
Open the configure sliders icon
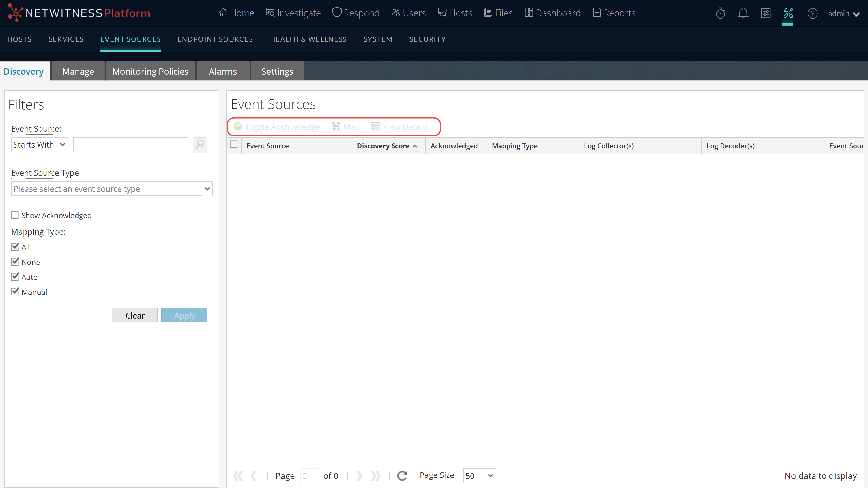(765, 13)
